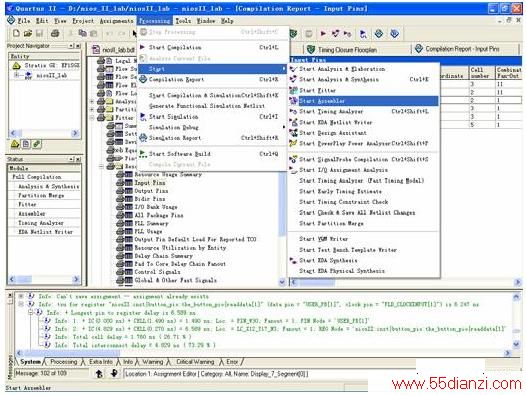Expand the Analysis folder in report tree

click(x=92, y=101)
